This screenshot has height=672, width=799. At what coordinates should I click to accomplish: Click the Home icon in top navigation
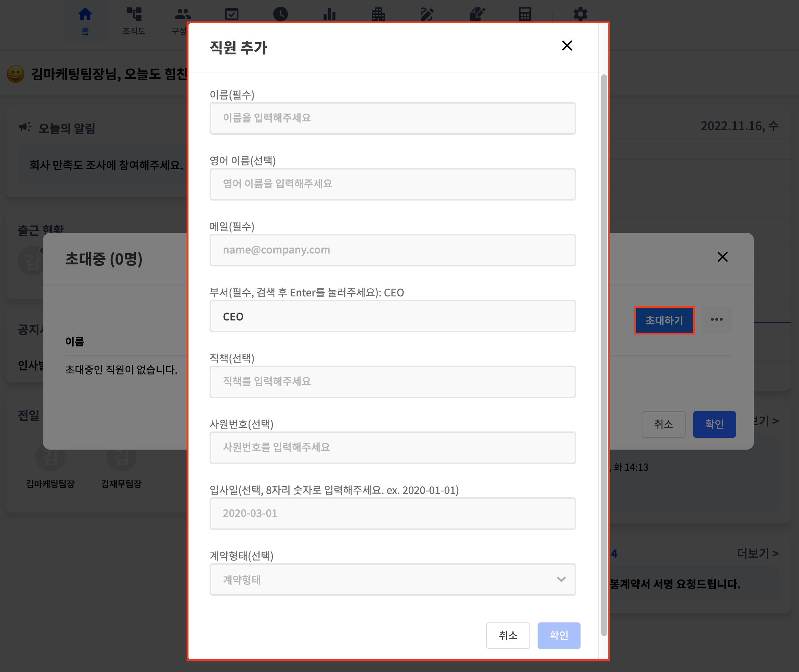tap(85, 14)
